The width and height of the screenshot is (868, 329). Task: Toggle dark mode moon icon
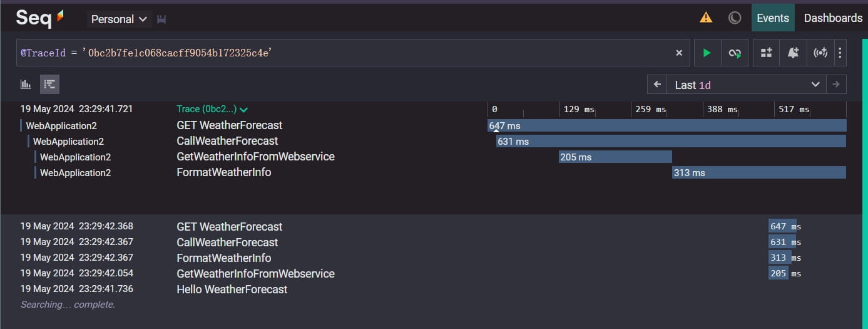coord(735,18)
